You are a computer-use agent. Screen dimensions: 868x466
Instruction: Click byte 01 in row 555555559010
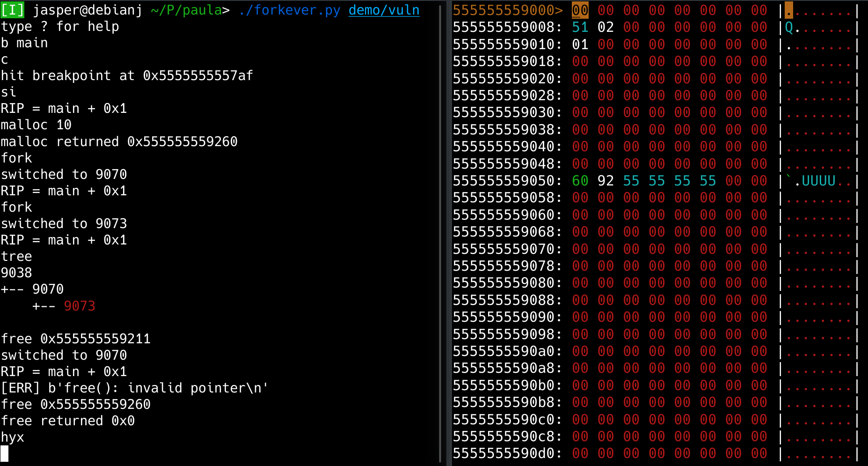click(580, 44)
